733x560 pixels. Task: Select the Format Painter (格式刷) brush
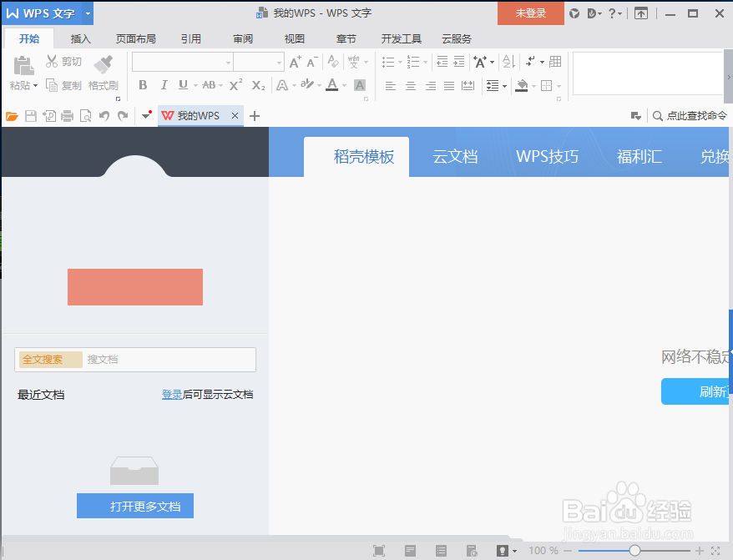pyautogui.click(x=104, y=64)
